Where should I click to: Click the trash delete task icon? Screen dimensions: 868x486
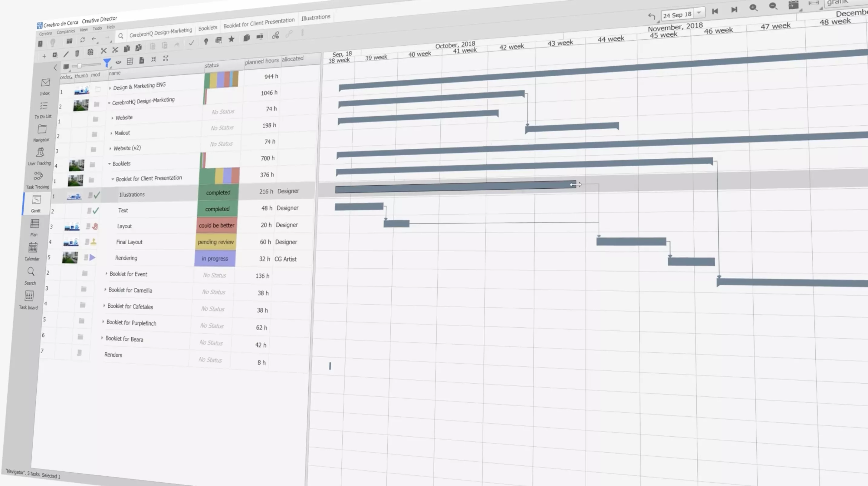point(77,53)
